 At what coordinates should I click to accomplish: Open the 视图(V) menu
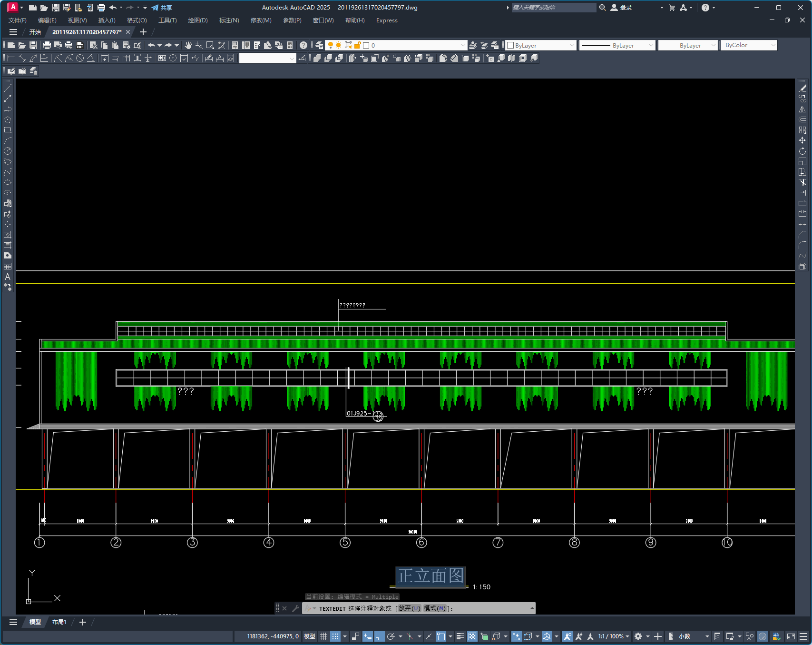coord(77,20)
